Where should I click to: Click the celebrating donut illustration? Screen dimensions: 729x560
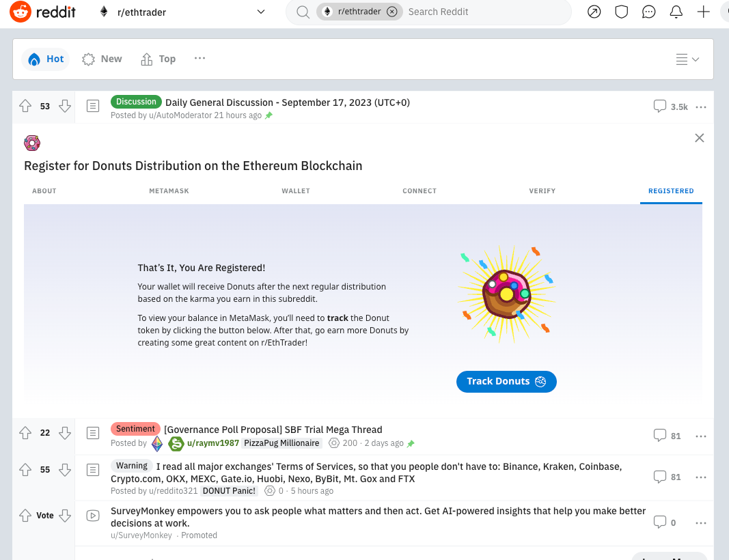point(506,294)
